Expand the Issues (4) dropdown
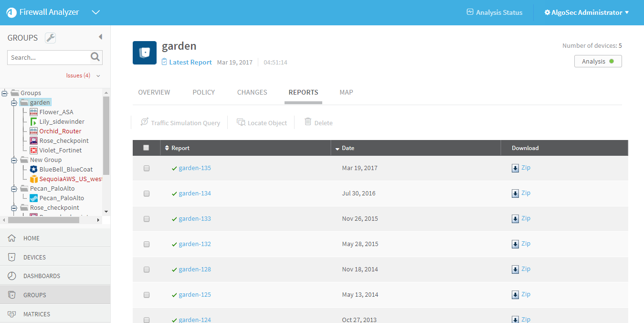644x323 pixels. tap(98, 75)
